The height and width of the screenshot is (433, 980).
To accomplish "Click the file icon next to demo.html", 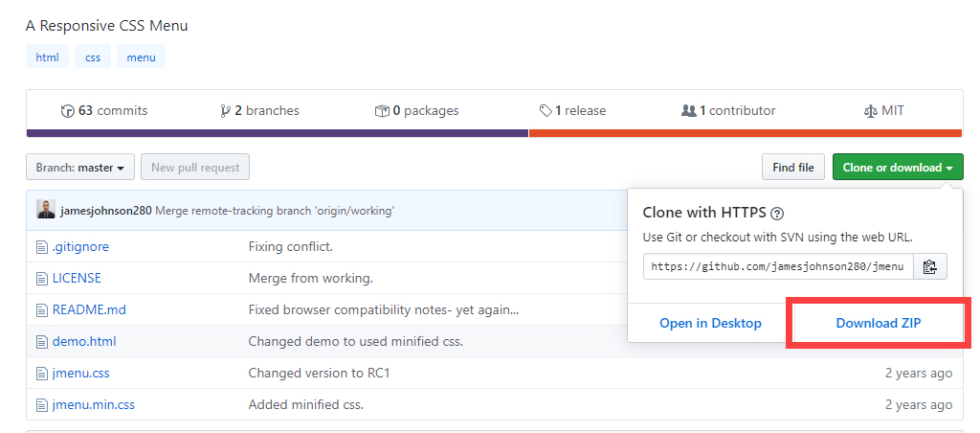I will point(42,342).
